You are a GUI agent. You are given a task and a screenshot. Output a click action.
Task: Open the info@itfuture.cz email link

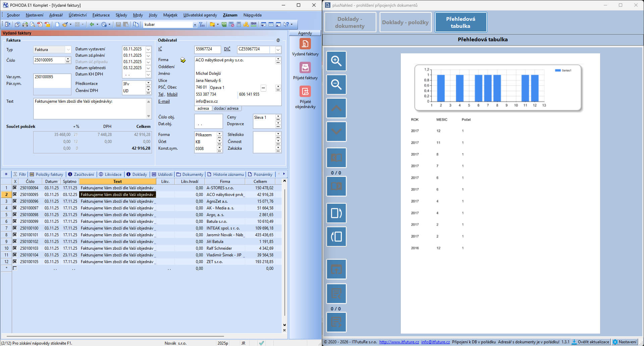coord(435,342)
